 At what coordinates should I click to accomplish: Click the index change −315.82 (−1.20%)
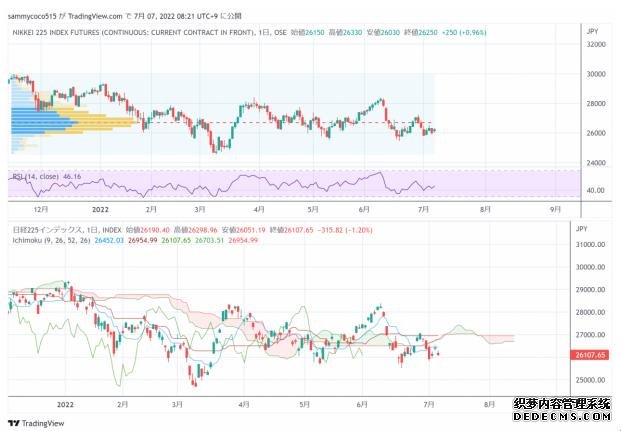[x=345, y=230]
